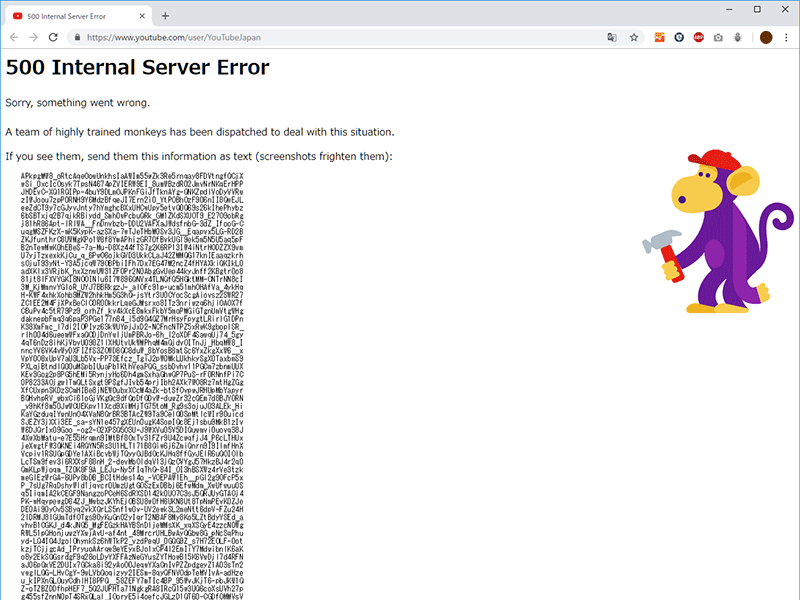Click the camera screenshot extension icon

[x=718, y=37]
